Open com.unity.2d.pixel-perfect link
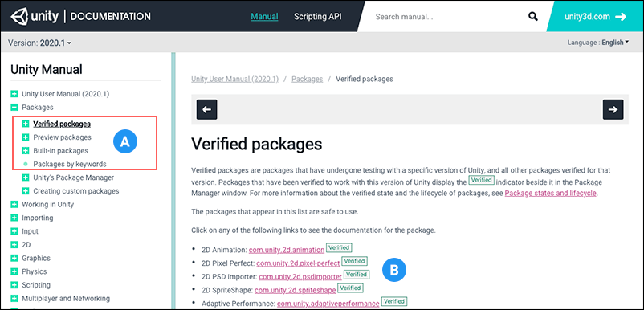The width and height of the screenshot is (644, 310). [x=299, y=263]
